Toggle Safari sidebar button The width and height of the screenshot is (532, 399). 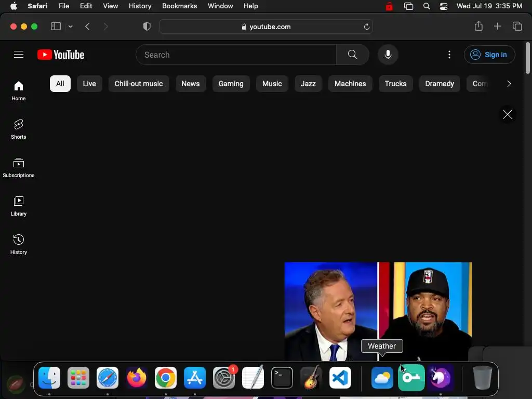(56, 26)
